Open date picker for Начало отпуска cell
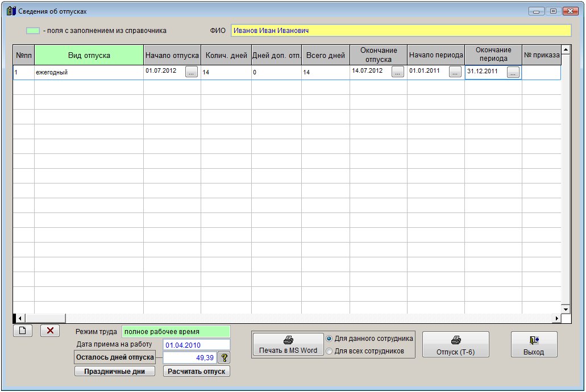Viewport: 586px width, 392px height. (x=192, y=72)
